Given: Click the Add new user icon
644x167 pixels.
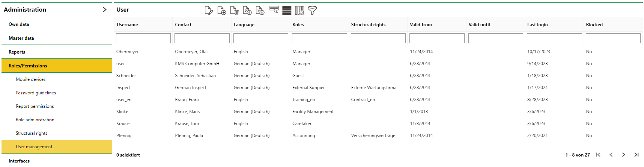Looking at the screenshot, I should click(221, 10).
